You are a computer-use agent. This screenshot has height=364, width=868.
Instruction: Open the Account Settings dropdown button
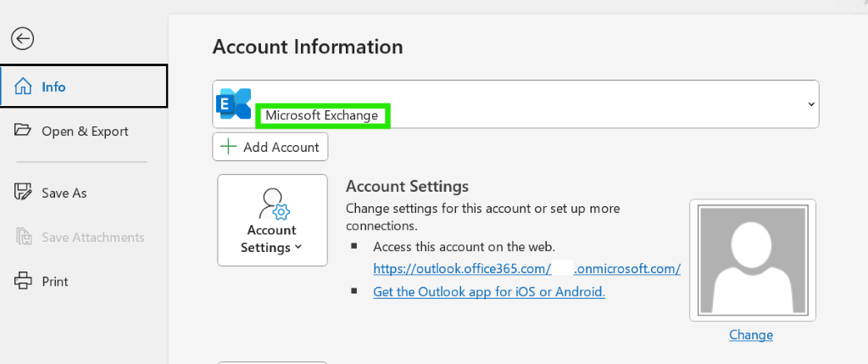pyautogui.click(x=272, y=221)
